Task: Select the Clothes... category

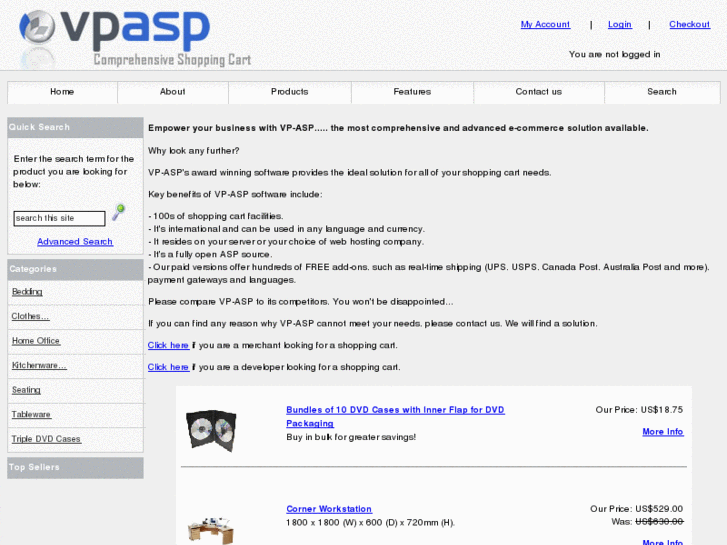Action: [x=30, y=316]
